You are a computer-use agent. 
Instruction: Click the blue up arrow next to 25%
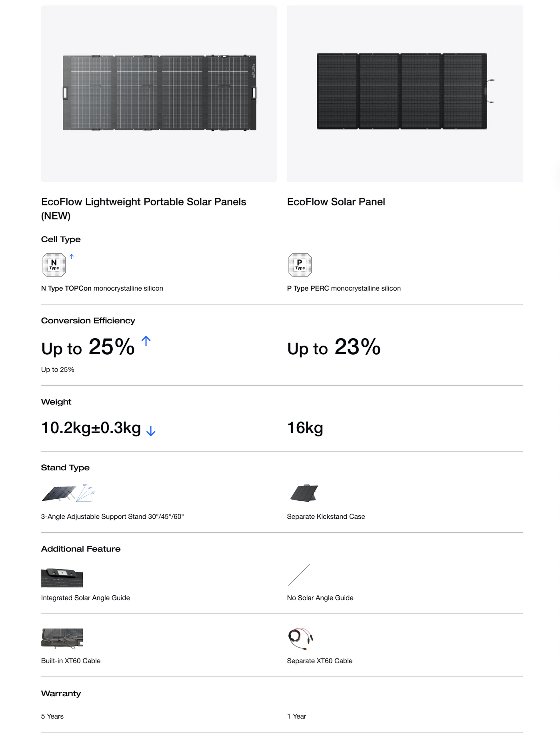[146, 341]
